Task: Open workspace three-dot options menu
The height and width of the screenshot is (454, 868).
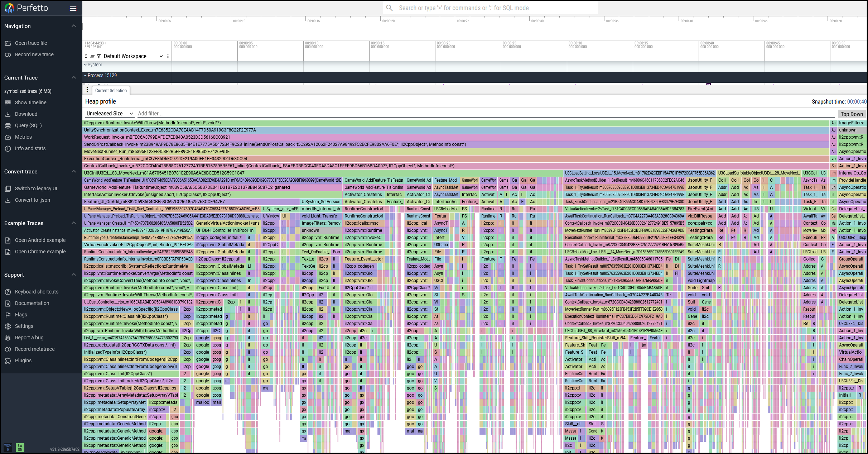Action: [168, 56]
